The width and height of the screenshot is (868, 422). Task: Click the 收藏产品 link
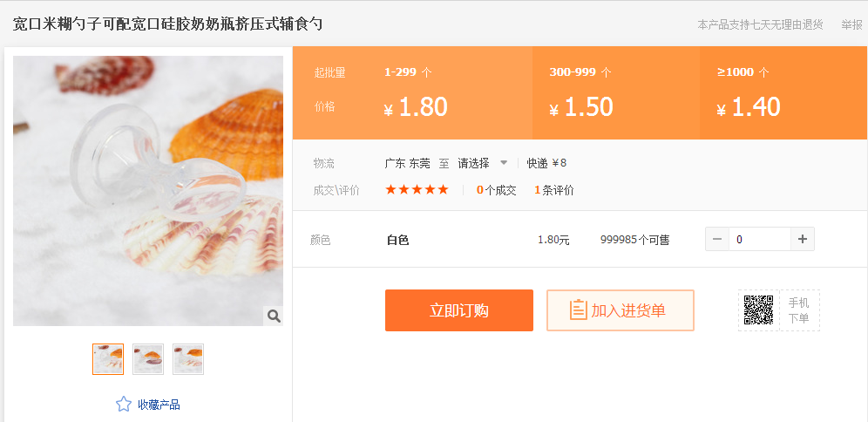click(159, 405)
